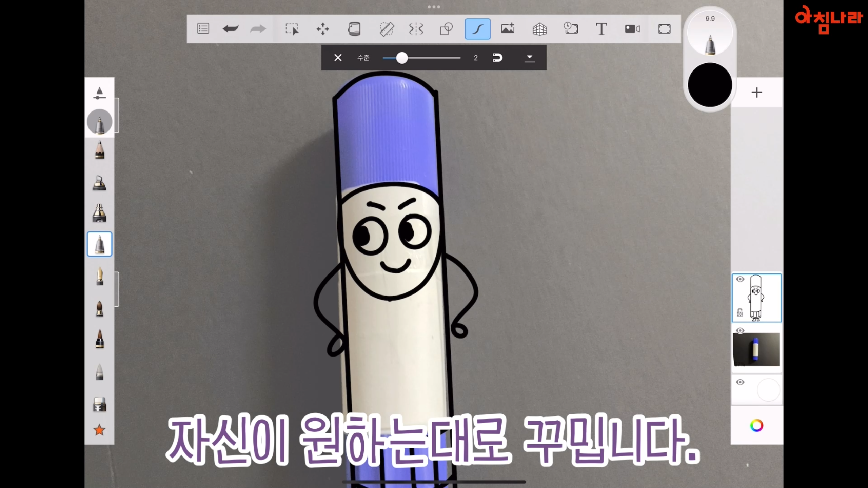This screenshot has height=488, width=868.
Task: Toggle the magnet snap option in stroke bar
Action: [498, 58]
